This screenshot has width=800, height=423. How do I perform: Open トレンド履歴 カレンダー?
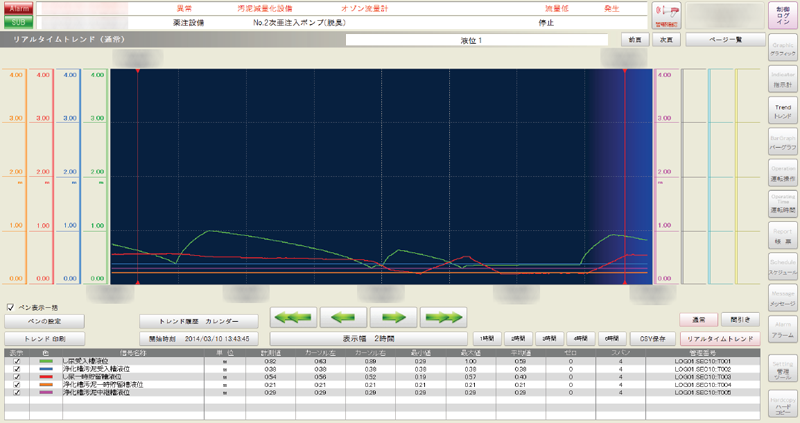click(x=198, y=321)
